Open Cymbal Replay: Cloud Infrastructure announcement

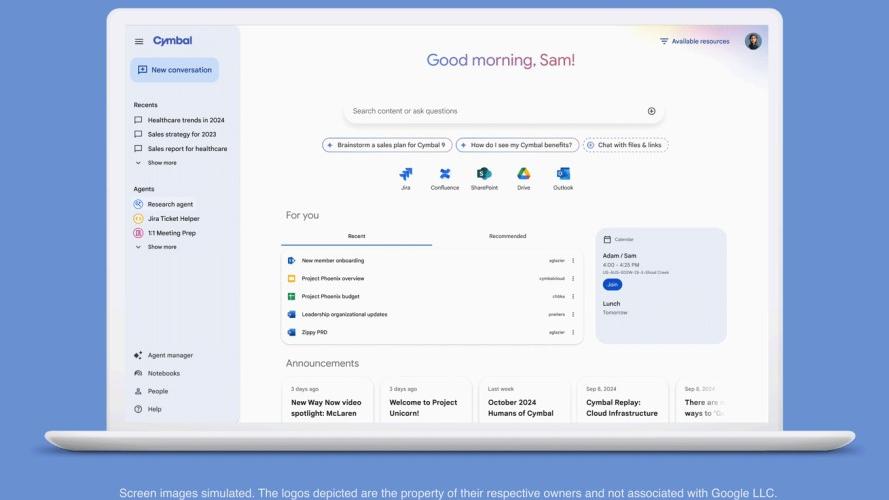coord(623,401)
